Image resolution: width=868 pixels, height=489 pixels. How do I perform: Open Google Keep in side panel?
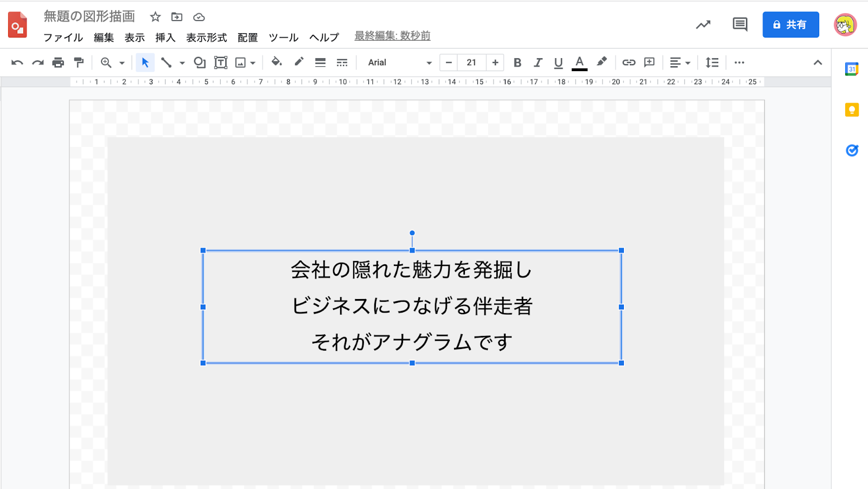tap(852, 110)
